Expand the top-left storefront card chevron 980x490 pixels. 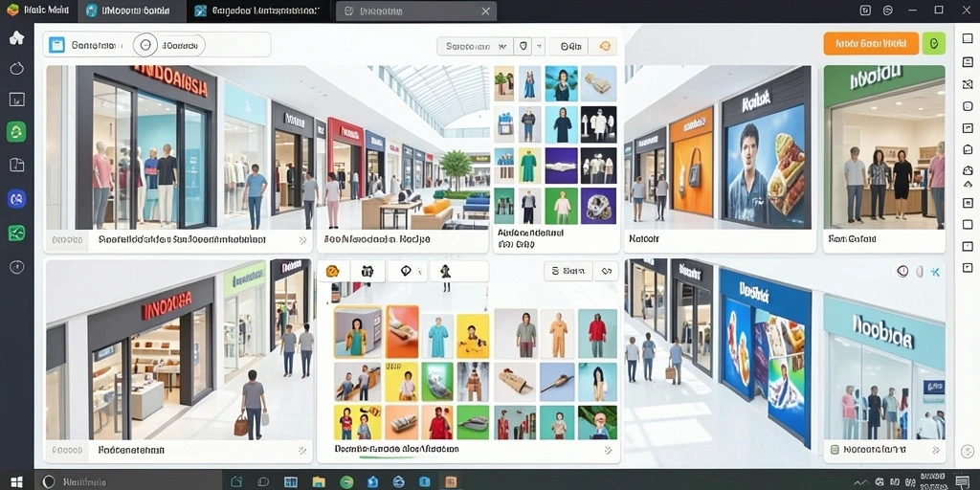tap(302, 239)
